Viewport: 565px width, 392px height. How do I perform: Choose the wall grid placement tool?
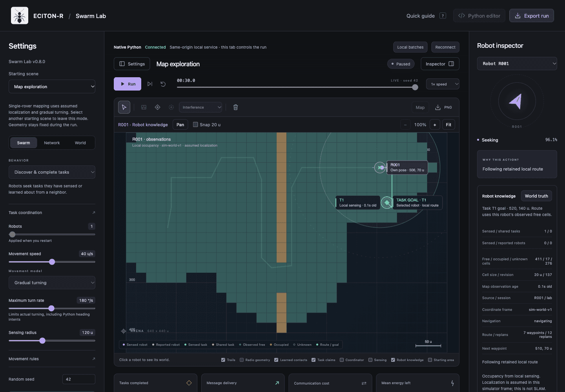click(144, 107)
